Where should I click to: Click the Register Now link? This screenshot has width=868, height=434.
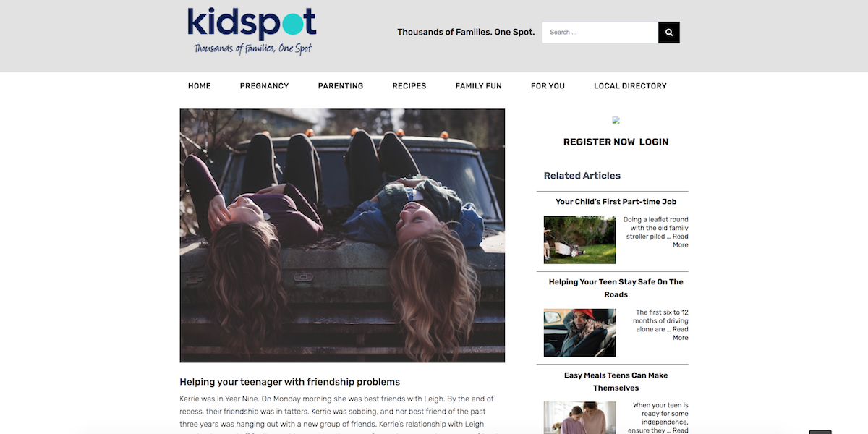[599, 142]
